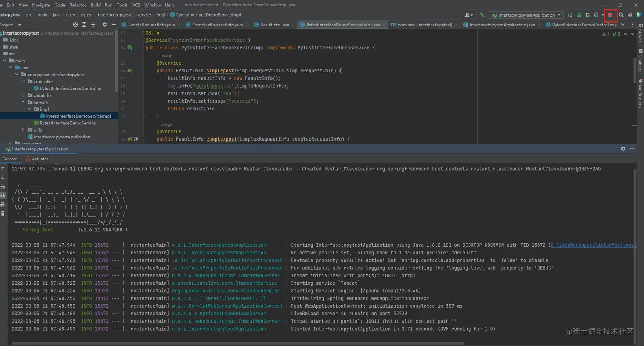Click the warnings indicator in editor
Image resolution: width=644 pixels, height=346 pixels.
pos(605,34)
